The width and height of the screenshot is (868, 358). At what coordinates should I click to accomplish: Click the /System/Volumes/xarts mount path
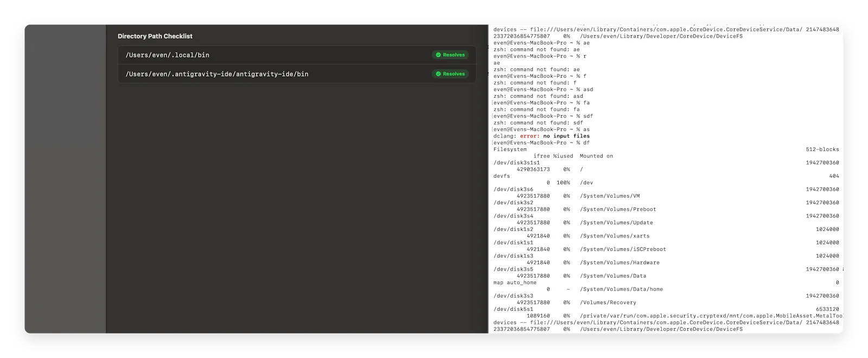(x=615, y=236)
